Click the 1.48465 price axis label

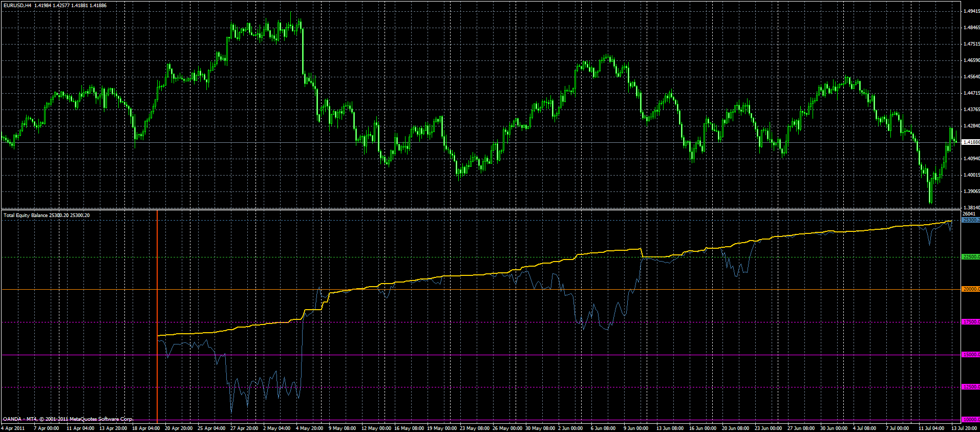tap(971, 27)
